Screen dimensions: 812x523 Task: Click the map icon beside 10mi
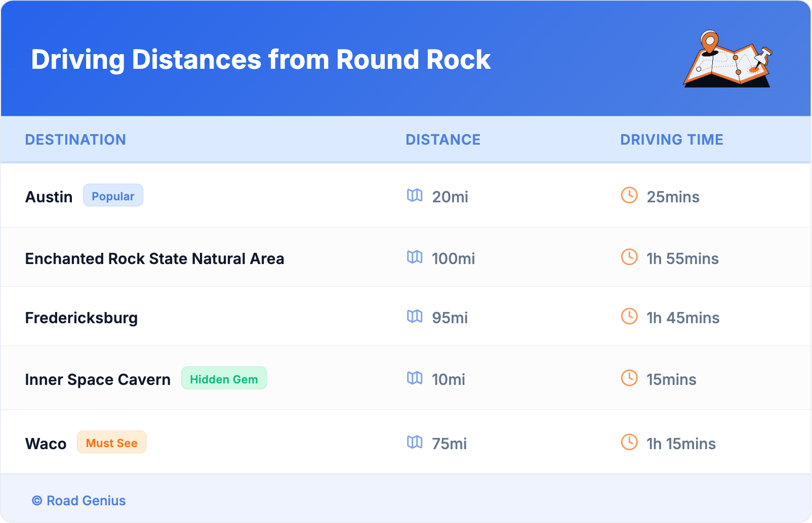pyautogui.click(x=415, y=378)
